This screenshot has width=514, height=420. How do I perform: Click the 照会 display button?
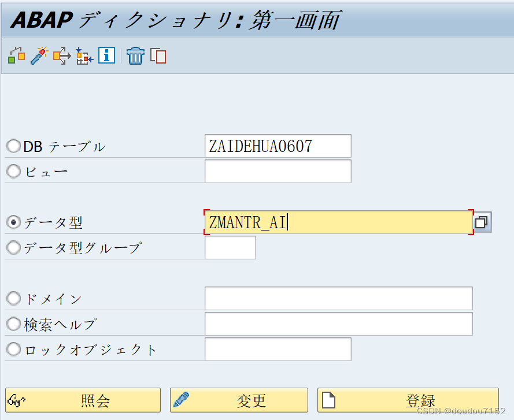click(83, 400)
